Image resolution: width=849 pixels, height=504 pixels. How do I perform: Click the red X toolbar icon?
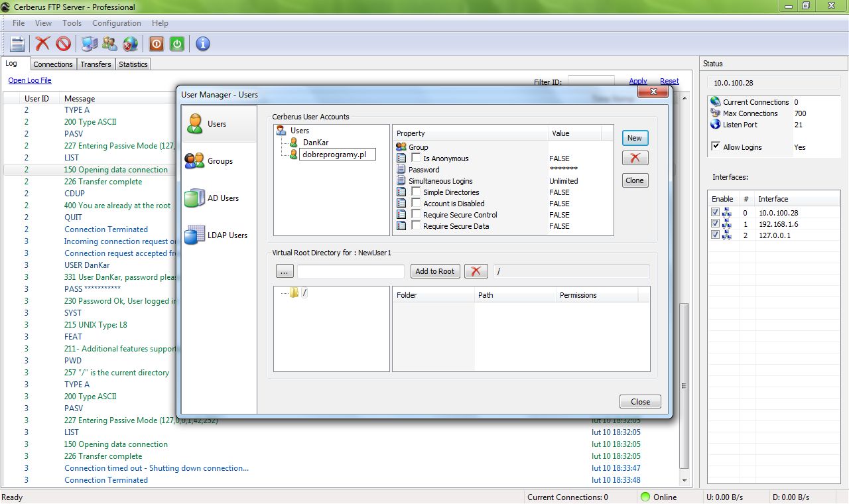click(42, 44)
